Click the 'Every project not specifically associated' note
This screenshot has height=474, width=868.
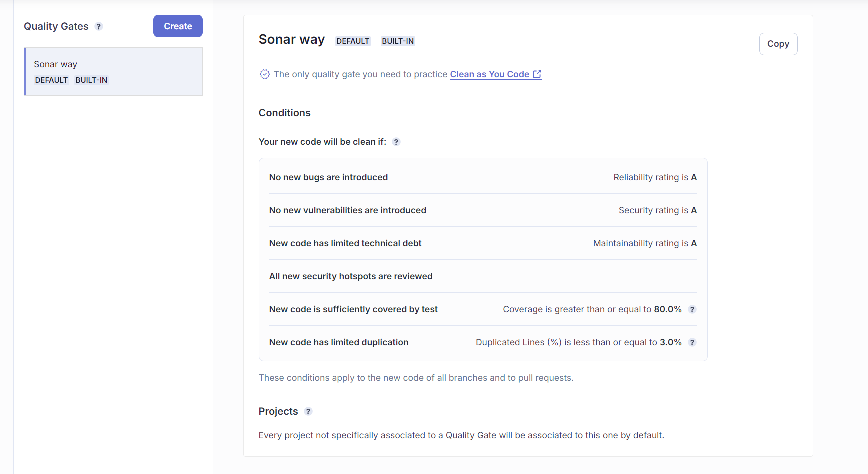tap(461, 435)
